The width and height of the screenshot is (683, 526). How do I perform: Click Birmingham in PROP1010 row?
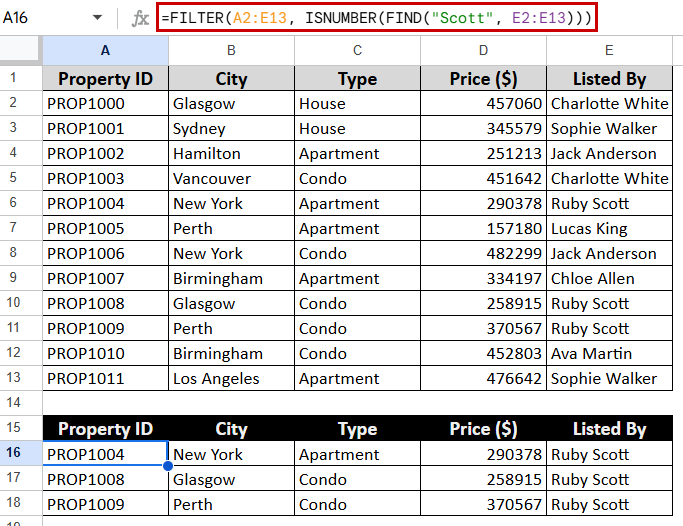tap(231, 353)
